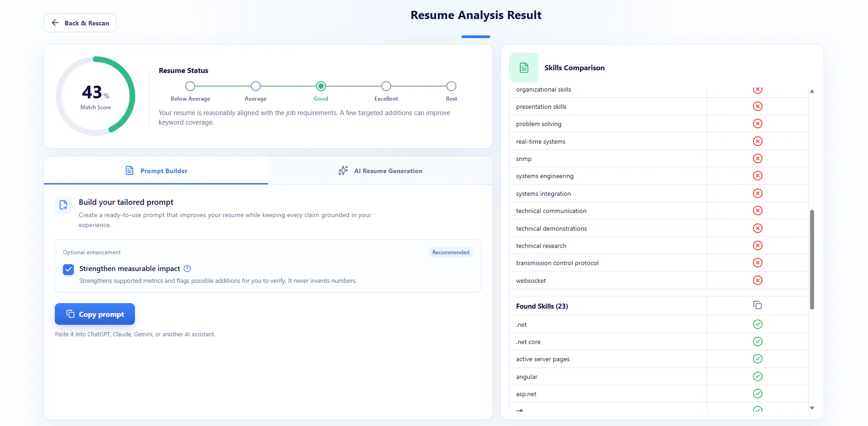Click the missing icon for snmp

point(758,159)
